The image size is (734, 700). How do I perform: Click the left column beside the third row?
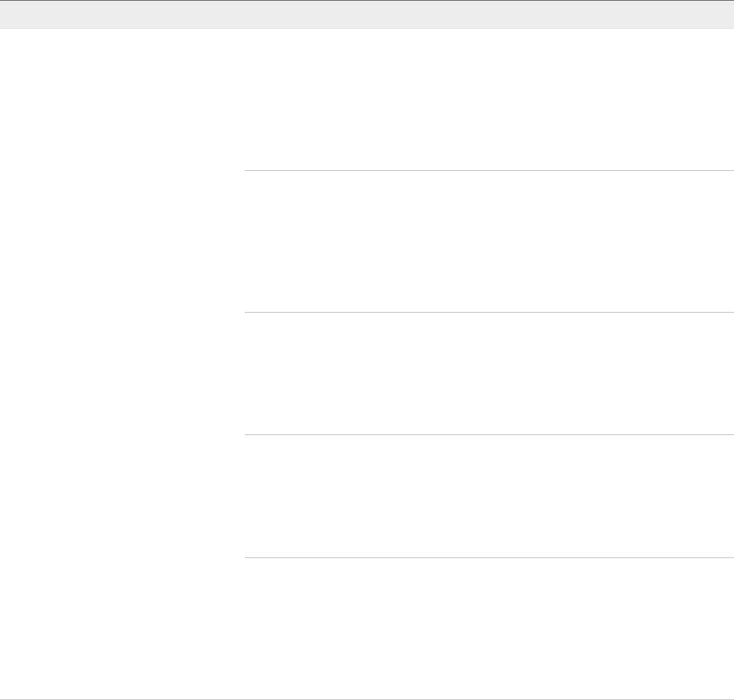tap(122, 373)
